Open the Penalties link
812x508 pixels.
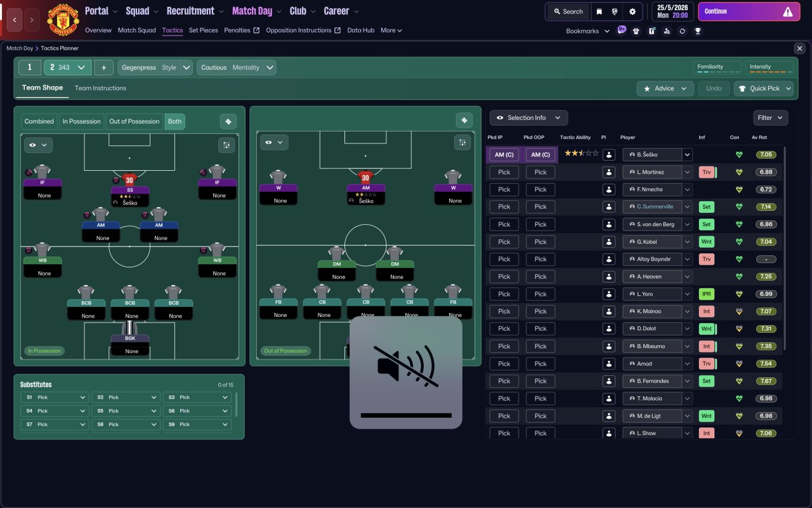pos(242,30)
